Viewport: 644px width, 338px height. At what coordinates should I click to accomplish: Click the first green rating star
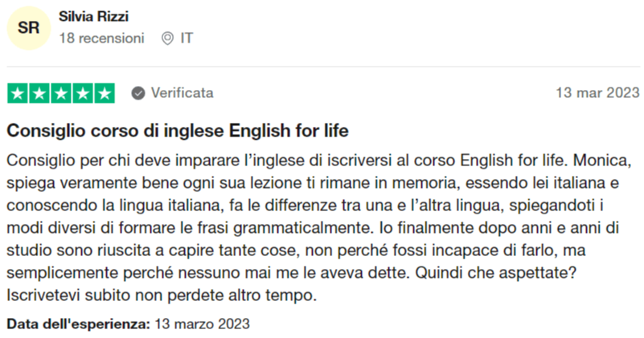click(18, 93)
